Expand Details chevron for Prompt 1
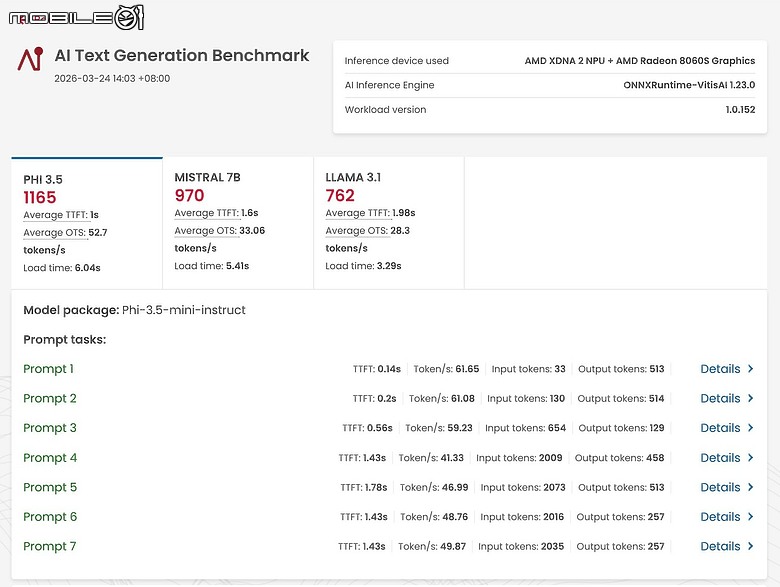 pos(751,369)
